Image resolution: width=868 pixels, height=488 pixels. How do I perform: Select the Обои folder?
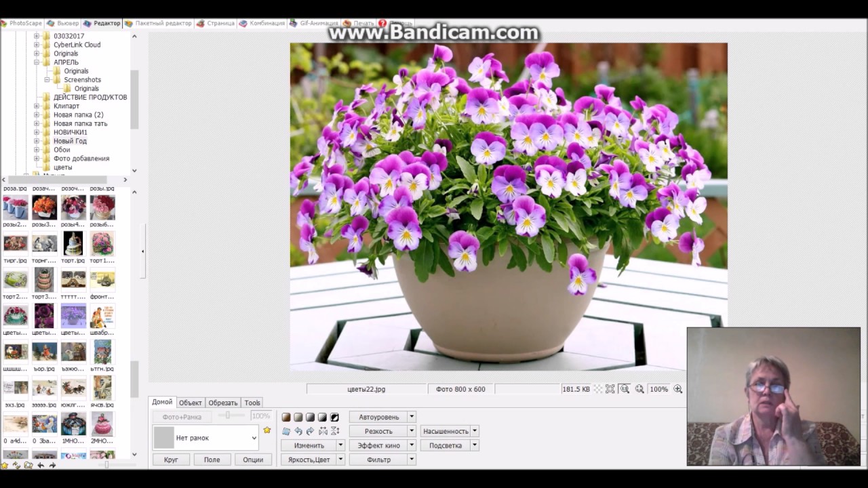pos(62,150)
